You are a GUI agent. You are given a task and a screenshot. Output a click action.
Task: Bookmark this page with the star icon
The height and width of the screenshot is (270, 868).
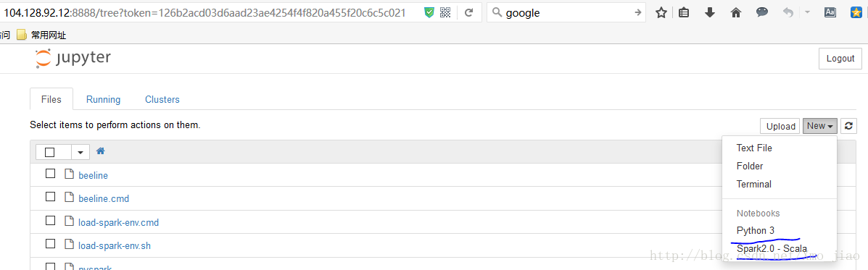point(661,13)
